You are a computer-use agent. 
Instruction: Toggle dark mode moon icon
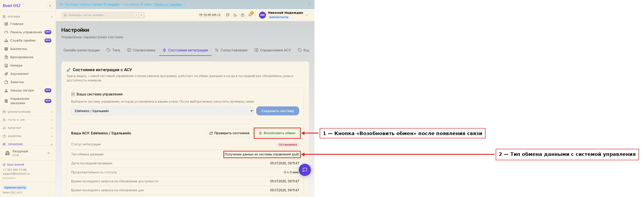(x=235, y=15)
